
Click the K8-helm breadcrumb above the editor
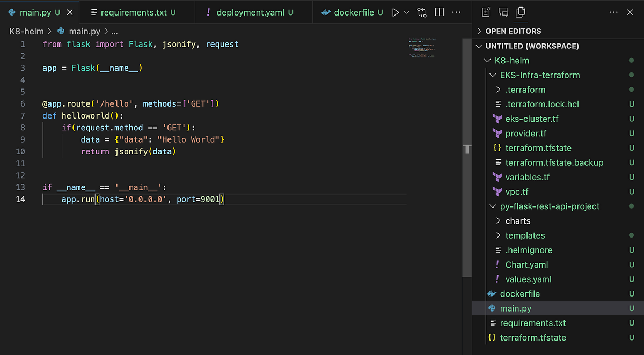tap(26, 31)
